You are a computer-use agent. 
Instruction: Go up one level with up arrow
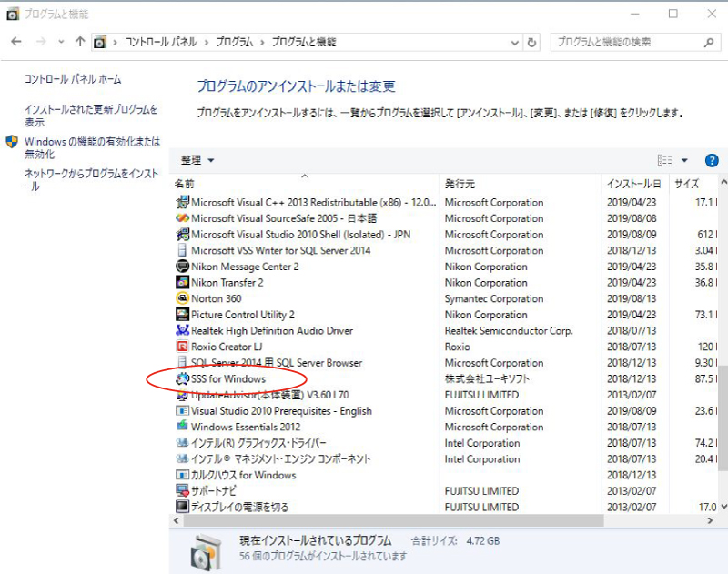[80, 43]
